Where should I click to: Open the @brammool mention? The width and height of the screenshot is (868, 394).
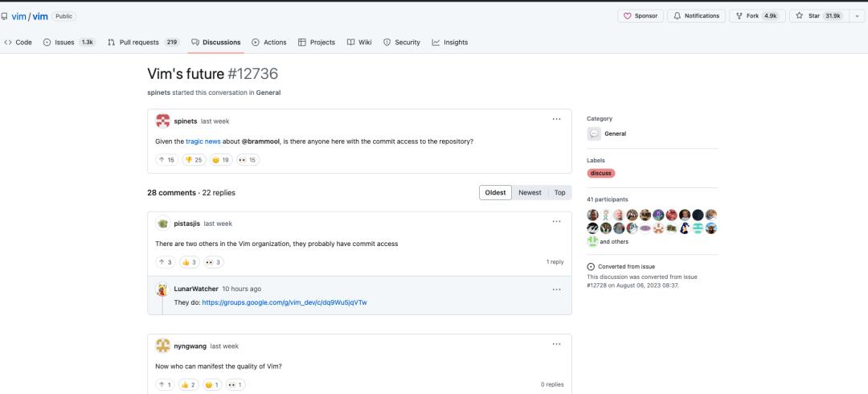[x=260, y=142]
